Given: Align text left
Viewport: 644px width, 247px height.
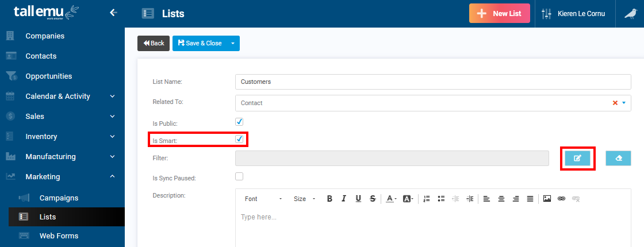Looking at the screenshot, I should 486,199.
